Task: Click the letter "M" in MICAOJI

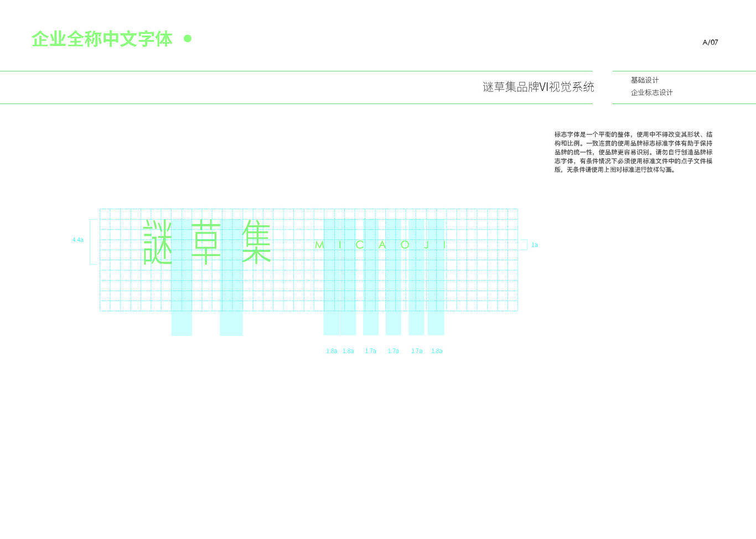Action: [x=319, y=245]
